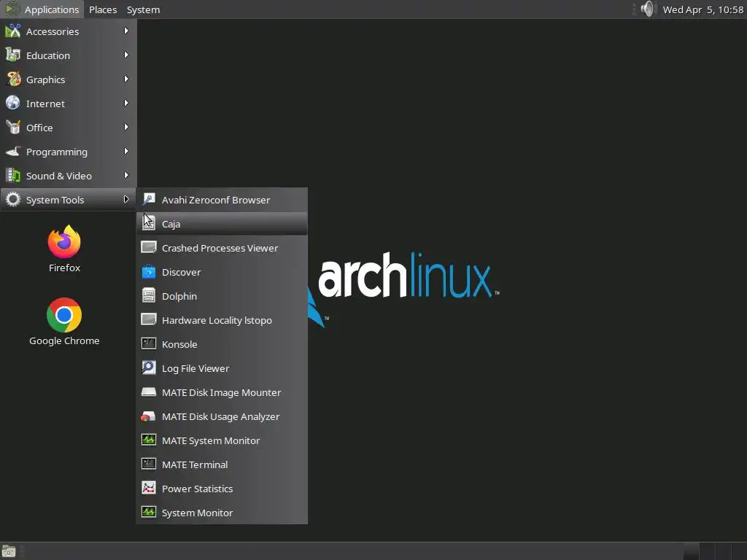Choose the MATE Terminal entry
Viewport: 747px width, 560px height.
click(x=222, y=464)
